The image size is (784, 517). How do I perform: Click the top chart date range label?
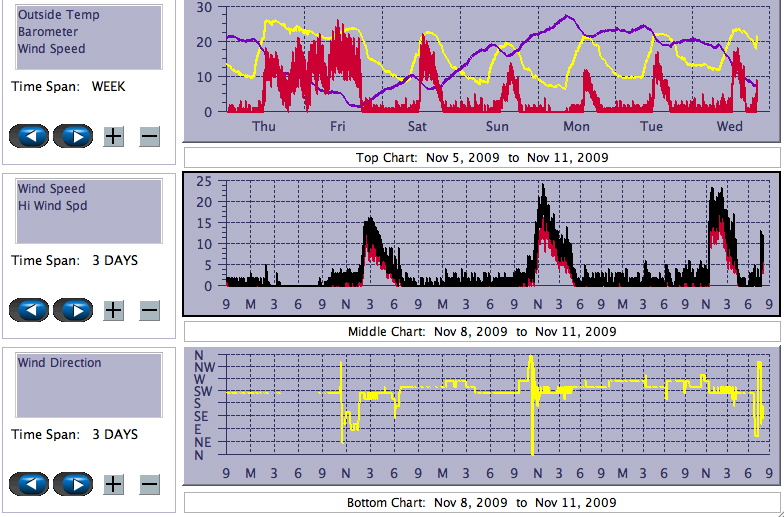coord(482,158)
